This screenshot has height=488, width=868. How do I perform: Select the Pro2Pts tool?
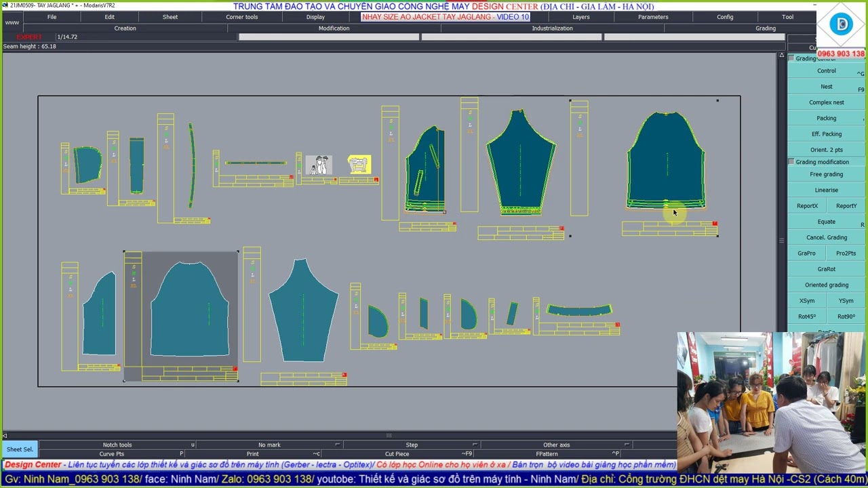(x=846, y=253)
